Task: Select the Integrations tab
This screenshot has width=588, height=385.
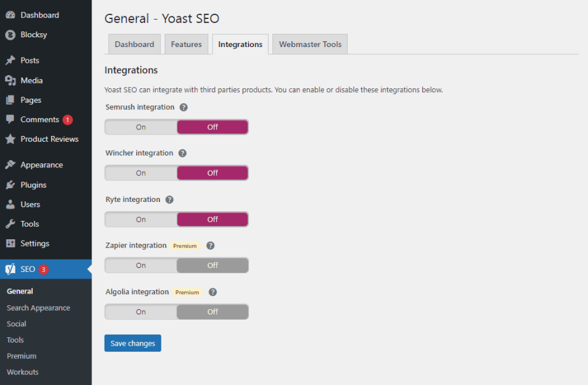Action: [240, 44]
